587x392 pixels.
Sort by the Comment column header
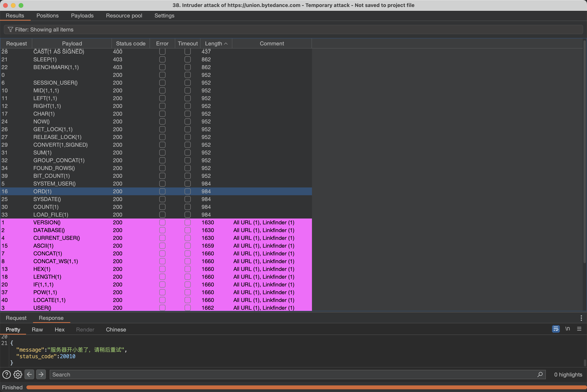(272, 43)
